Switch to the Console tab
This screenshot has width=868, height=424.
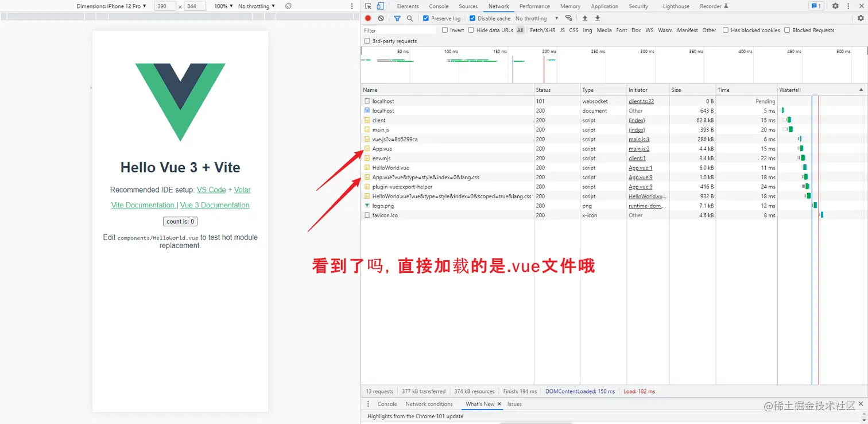439,6
